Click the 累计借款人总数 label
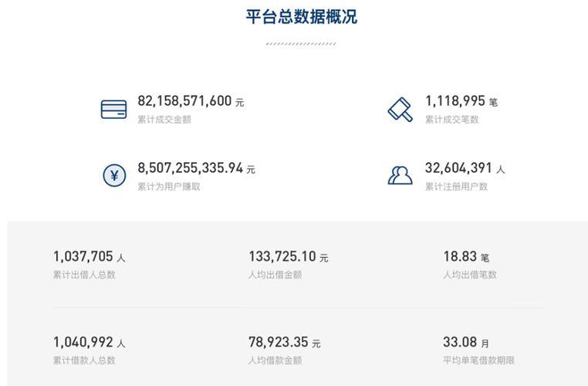This screenshot has width=588, height=386. 84,361
